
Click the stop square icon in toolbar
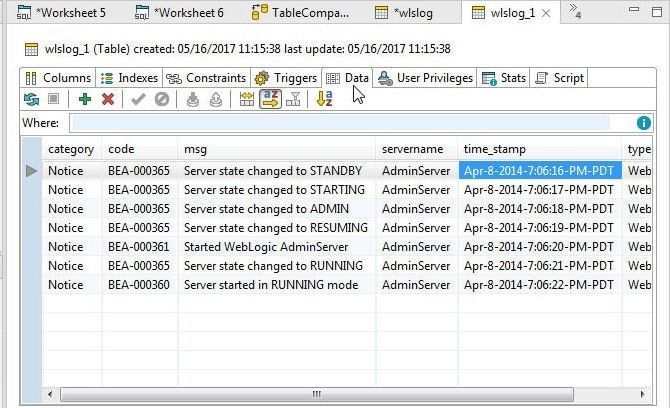coord(53,99)
